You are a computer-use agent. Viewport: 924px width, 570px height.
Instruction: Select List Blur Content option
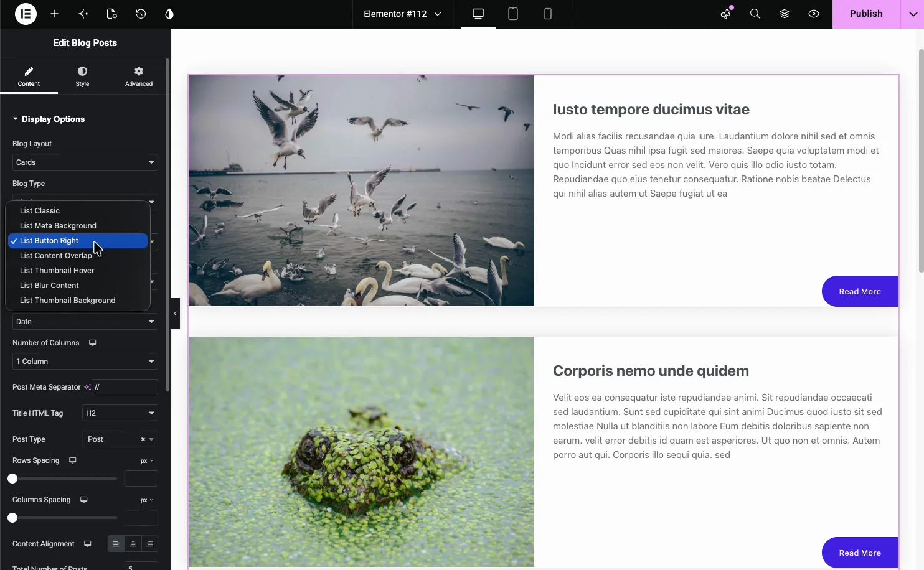78,286
